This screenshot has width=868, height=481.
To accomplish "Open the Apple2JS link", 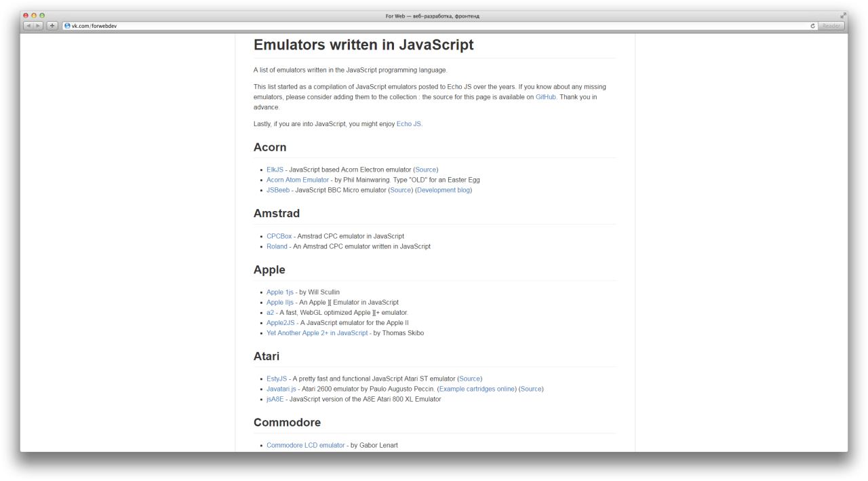I will click(281, 323).
